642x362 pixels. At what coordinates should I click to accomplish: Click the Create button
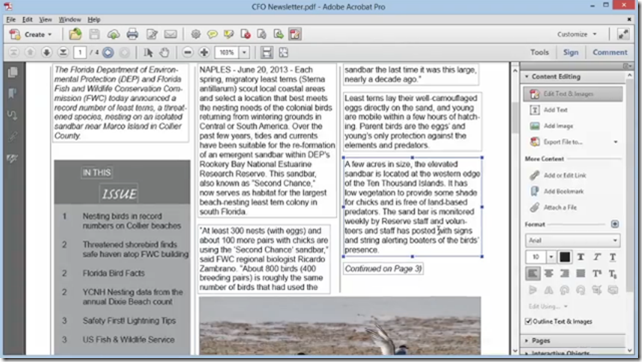click(32, 34)
